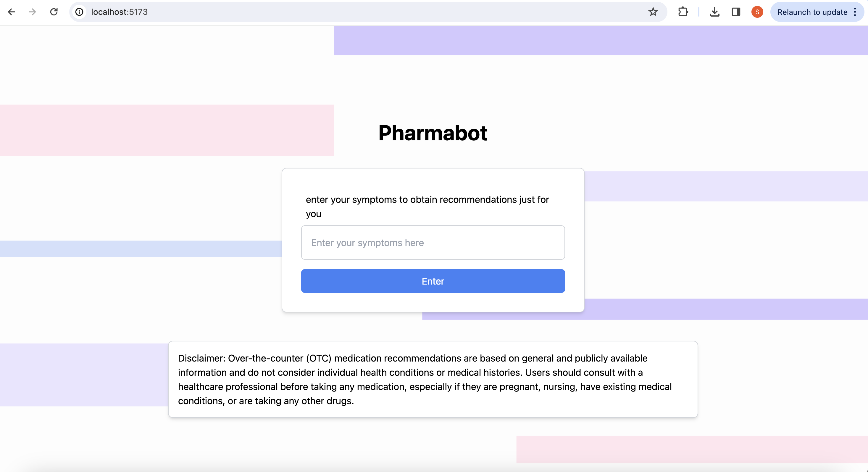The image size is (868, 472).
Task: Click the forward navigation arrow
Action: (x=32, y=12)
